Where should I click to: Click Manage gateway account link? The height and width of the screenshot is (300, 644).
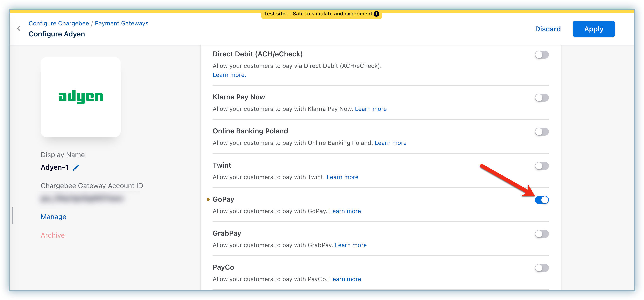[x=54, y=217]
